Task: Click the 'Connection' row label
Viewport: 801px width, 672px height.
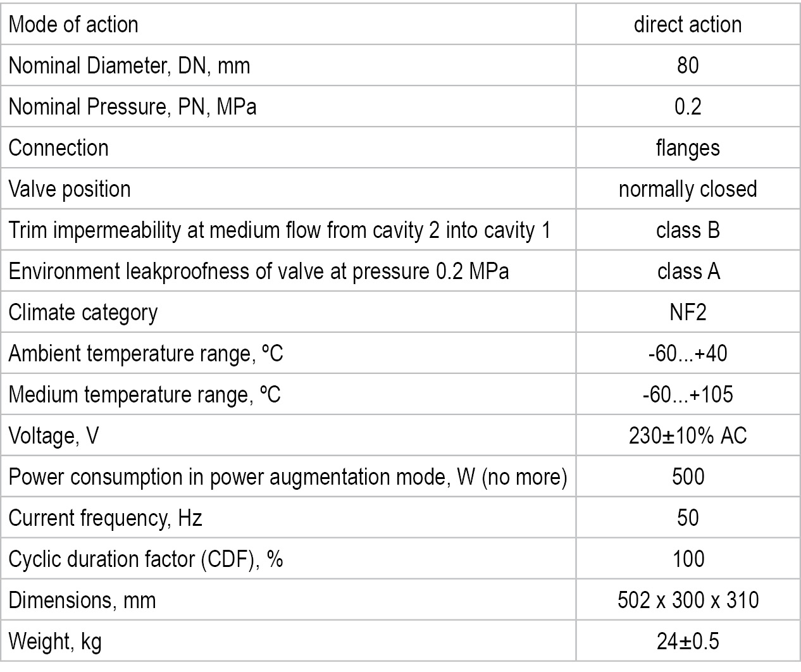Action: (x=59, y=148)
